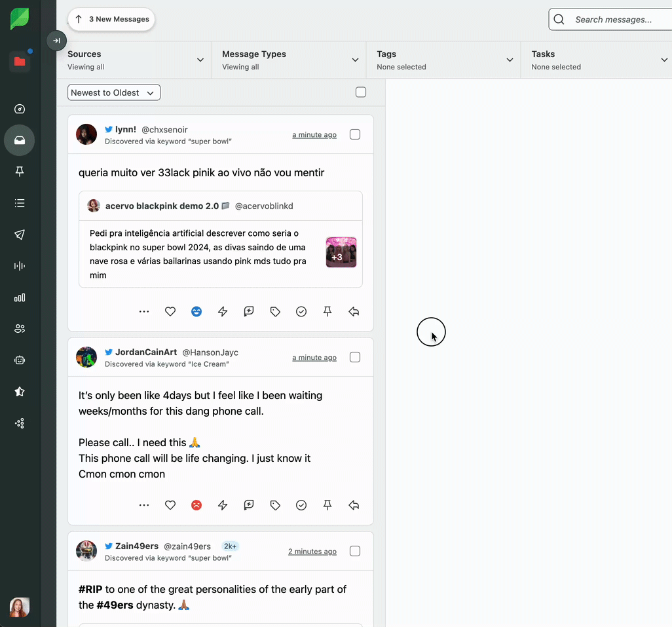Check the Zain49ers message checkbox
672x627 pixels.
click(x=355, y=551)
